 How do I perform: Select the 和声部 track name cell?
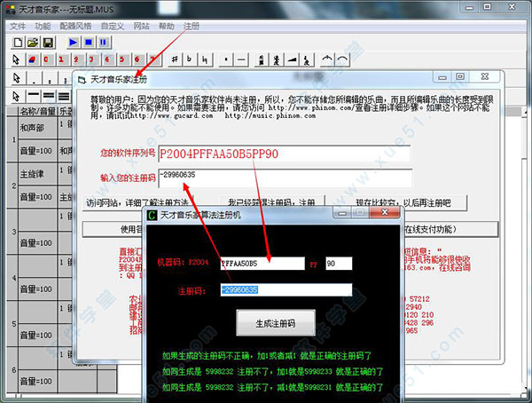point(37,128)
